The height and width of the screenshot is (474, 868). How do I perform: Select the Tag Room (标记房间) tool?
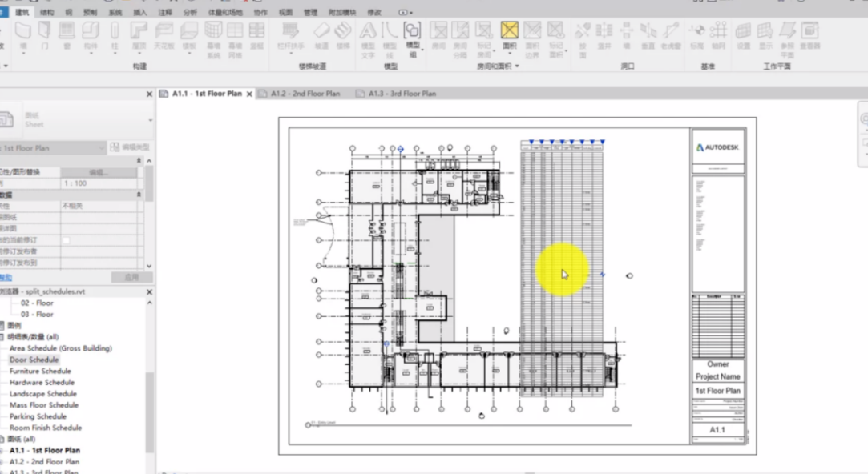pyautogui.click(x=484, y=40)
